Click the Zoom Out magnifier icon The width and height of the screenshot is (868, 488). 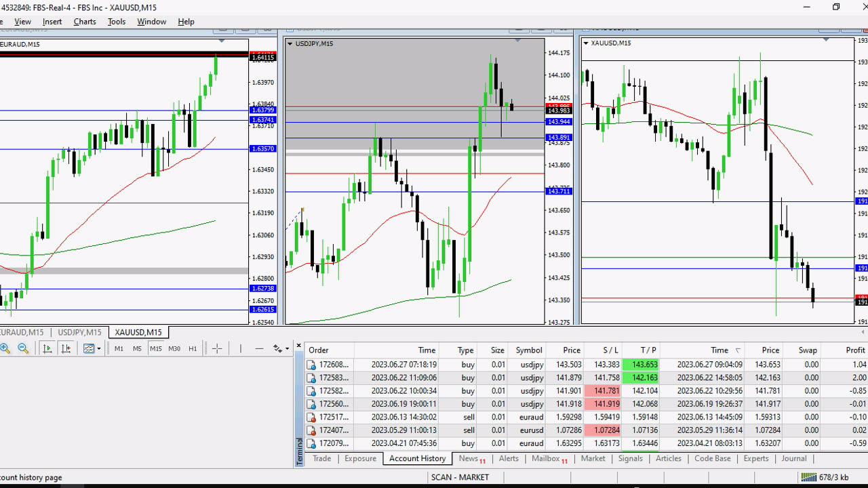pyautogui.click(x=23, y=348)
